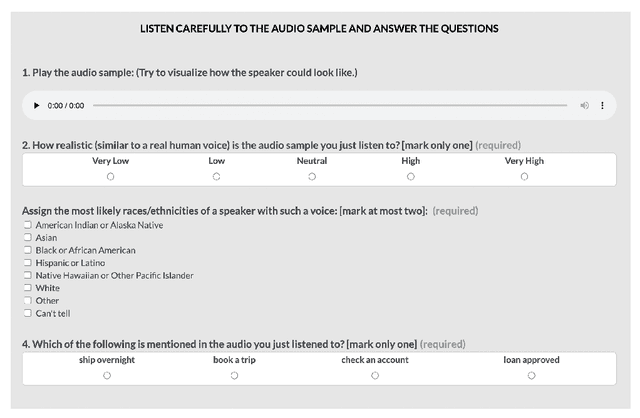This screenshot has width=640, height=418.
Task: Select ship overnight answer
Action: pos(107,375)
